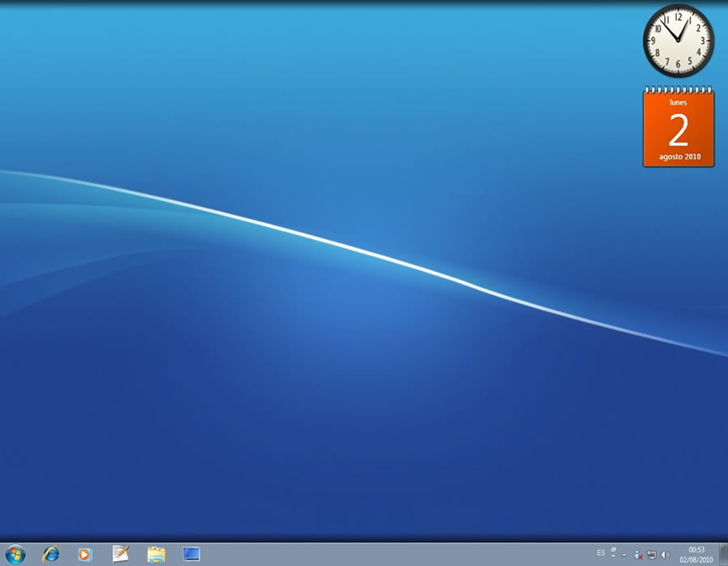This screenshot has width=728, height=566.
Task: Open Windows Explorer folder icon in the taskbar
Action: click(156, 555)
